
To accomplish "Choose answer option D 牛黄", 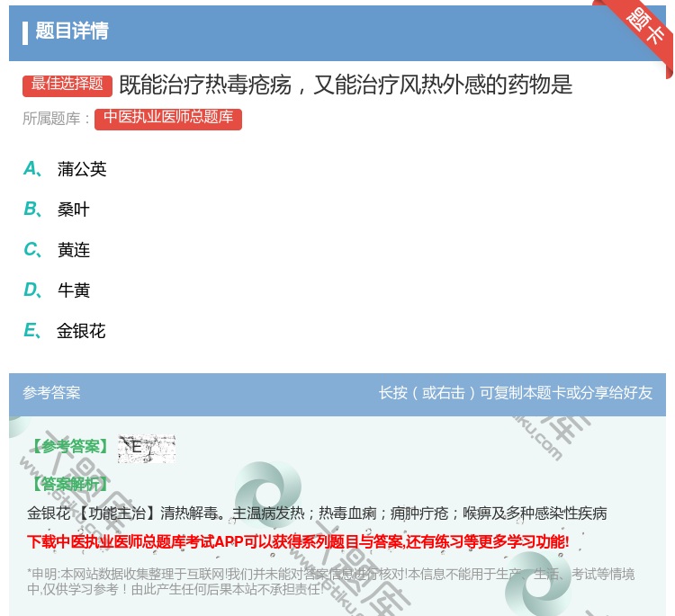I will [x=57, y=290].
